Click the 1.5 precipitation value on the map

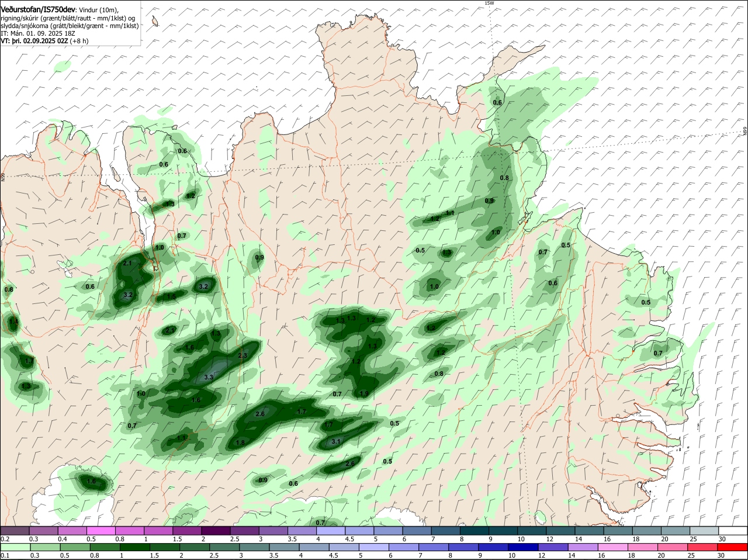[x=171, y=297]
